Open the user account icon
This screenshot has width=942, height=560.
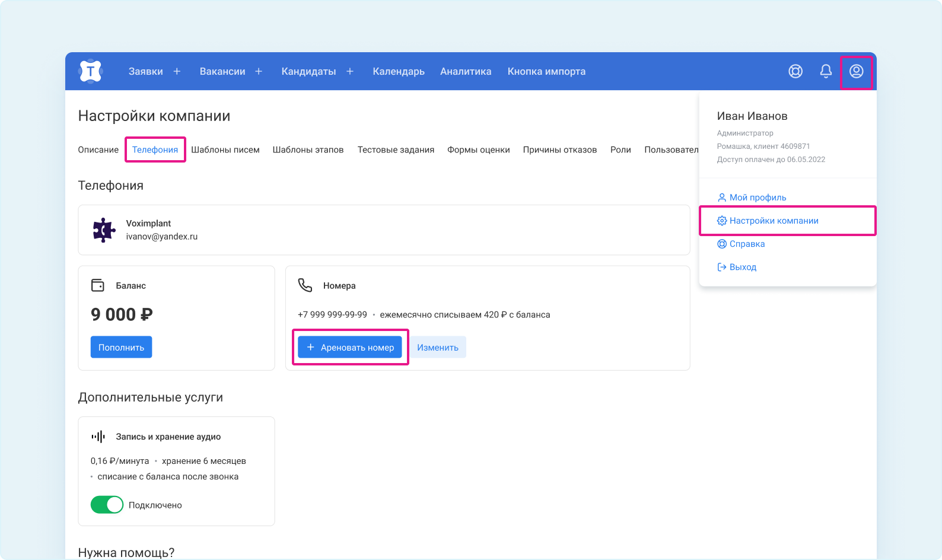click(x=856, y=71)
